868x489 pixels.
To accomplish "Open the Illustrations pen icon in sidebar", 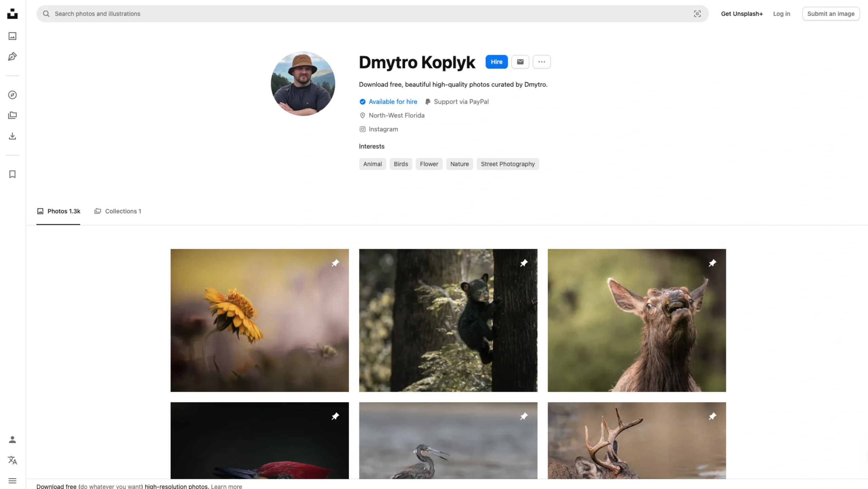I will point(12,56).
